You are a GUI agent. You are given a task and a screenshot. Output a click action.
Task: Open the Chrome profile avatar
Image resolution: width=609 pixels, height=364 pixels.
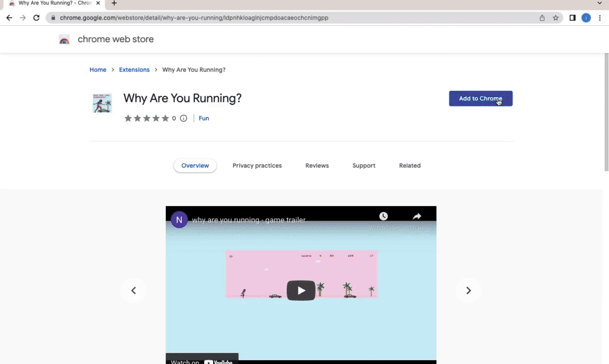pyautogui.click(x=586, y=18)
